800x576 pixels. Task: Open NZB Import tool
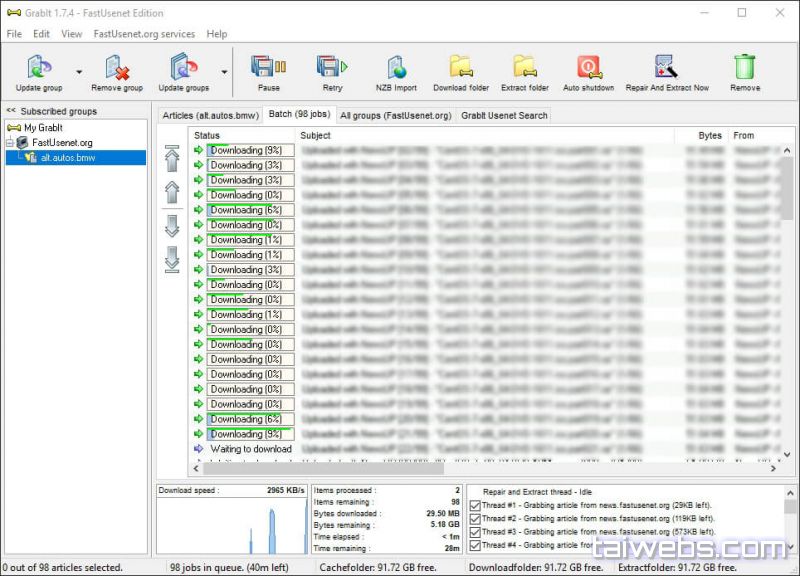point(396,68)
